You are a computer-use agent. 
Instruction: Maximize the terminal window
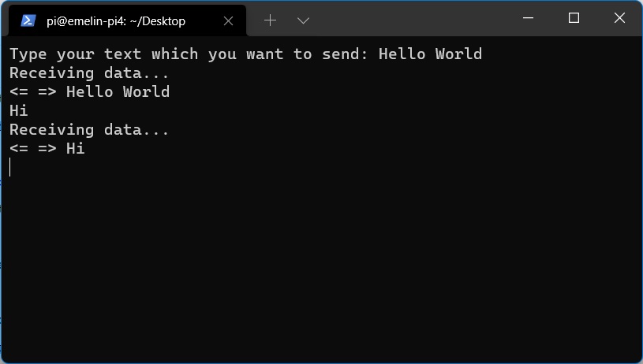(x=574, y=18)
